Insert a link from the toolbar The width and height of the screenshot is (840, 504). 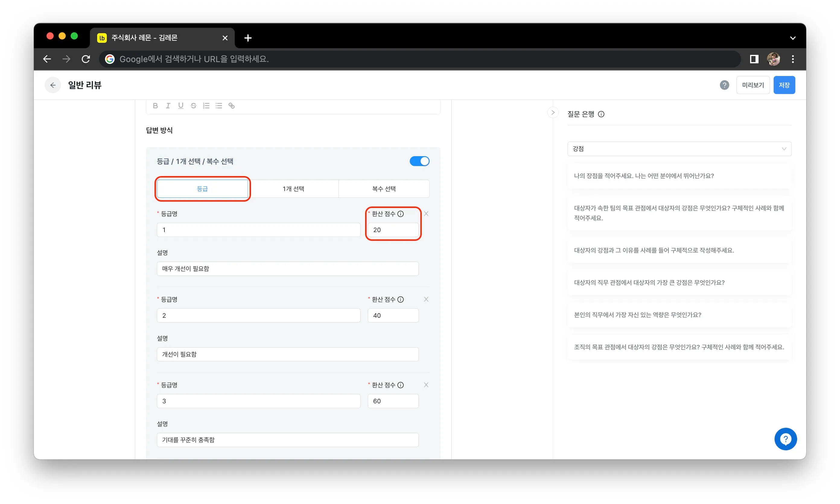231,106
